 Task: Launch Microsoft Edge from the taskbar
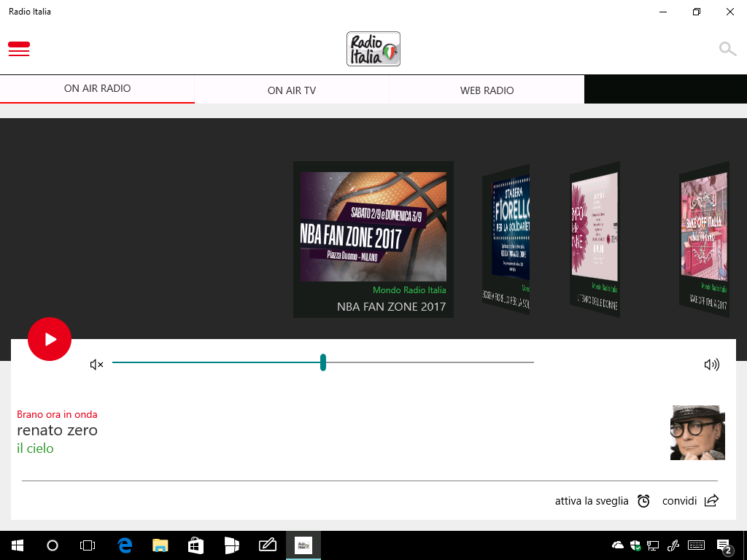click(125, 545)
